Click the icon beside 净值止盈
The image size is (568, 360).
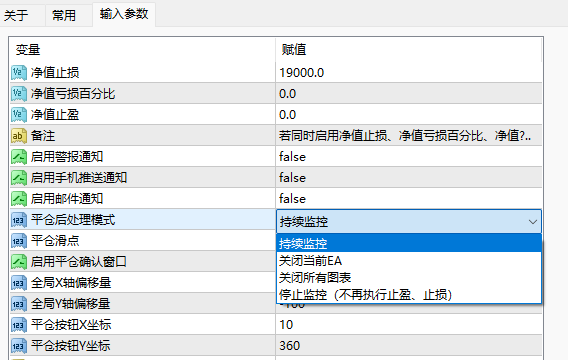click(18, 115)
